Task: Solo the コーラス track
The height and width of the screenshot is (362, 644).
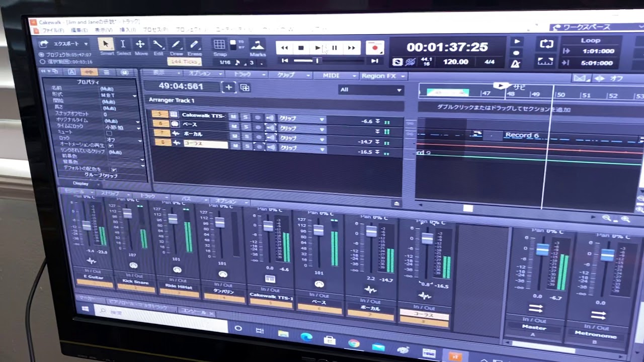Action: [x=247, y=146]
